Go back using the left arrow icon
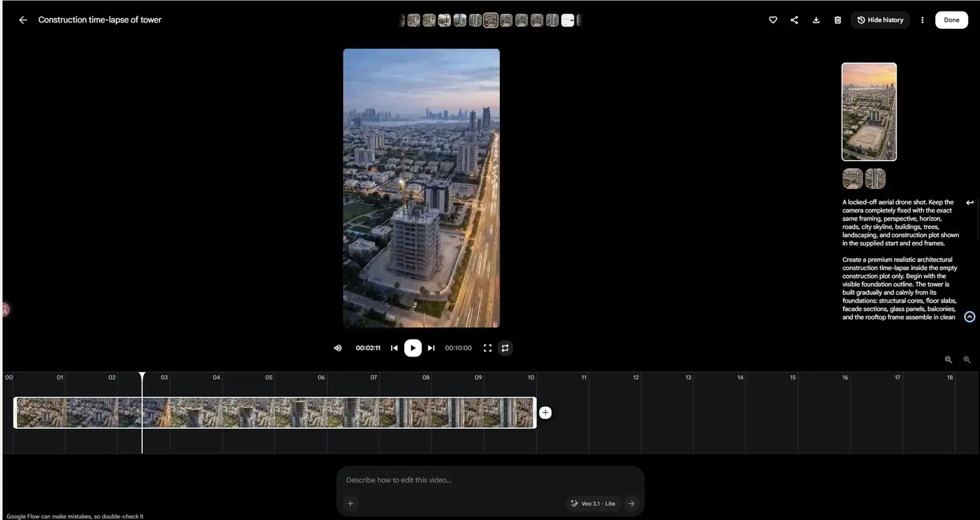The image size is (980, 520). pyautogui.click(x=23, y=20)
